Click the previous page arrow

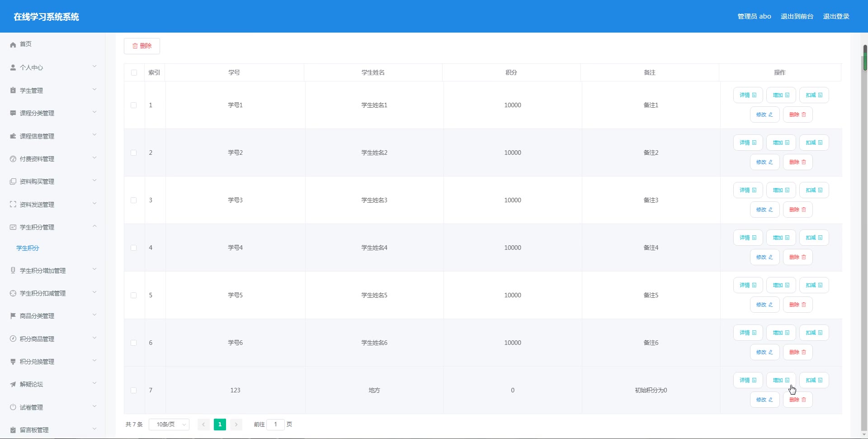[203, 425]
